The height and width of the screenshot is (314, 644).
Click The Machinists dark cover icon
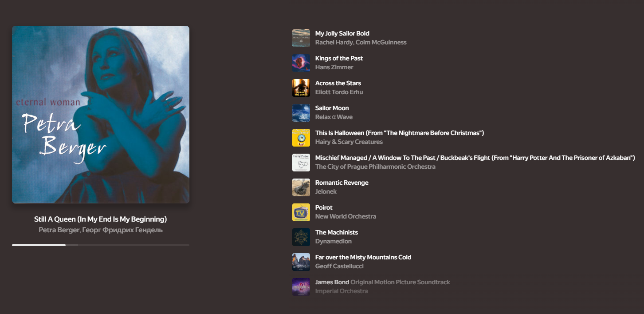[x=301, y=237]
